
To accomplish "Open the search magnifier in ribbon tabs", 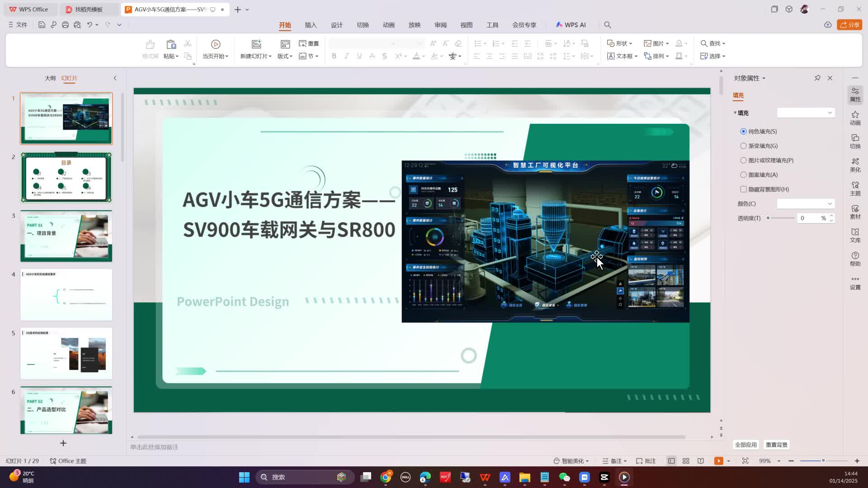I will 608,25.
